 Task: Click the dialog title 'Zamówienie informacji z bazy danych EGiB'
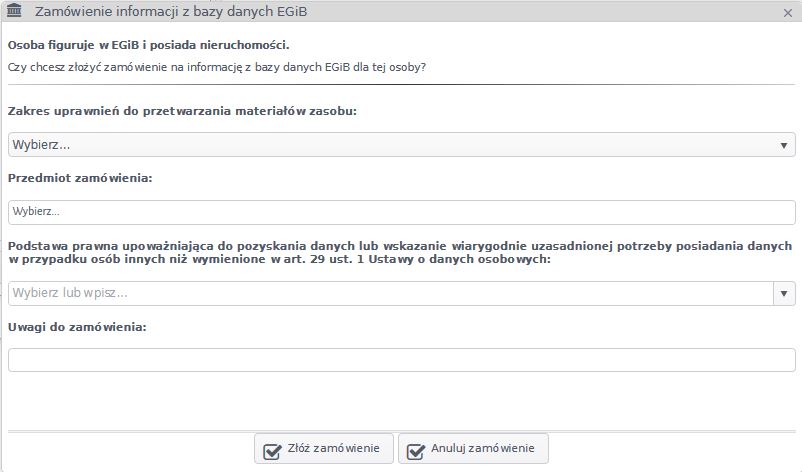[x=171, y=12]
